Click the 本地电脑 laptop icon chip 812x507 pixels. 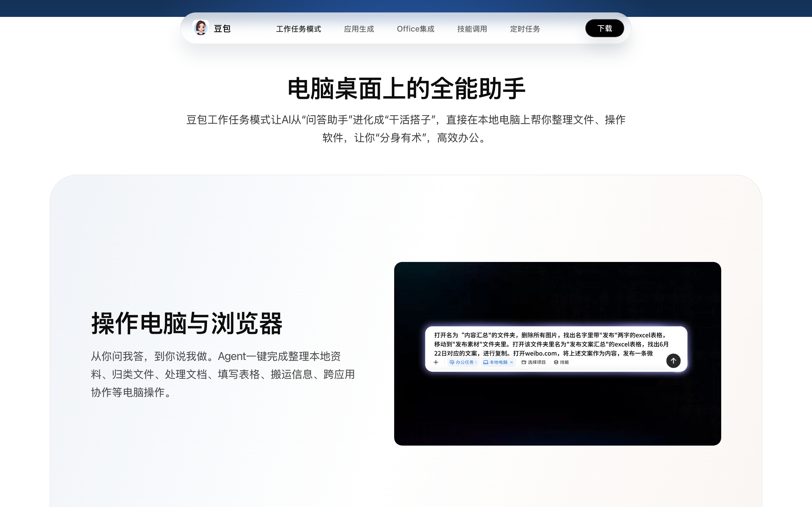pos(486,363)
